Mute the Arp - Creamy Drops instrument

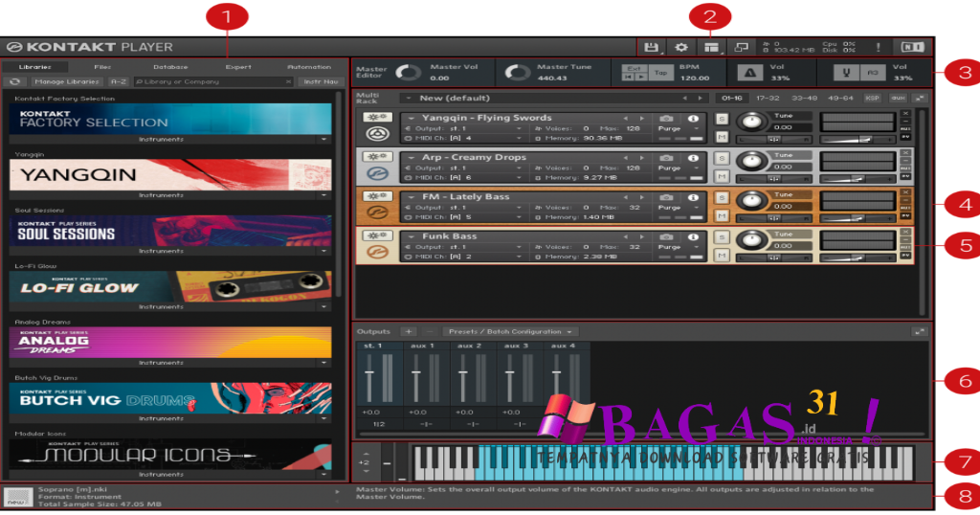click(722, 176)
